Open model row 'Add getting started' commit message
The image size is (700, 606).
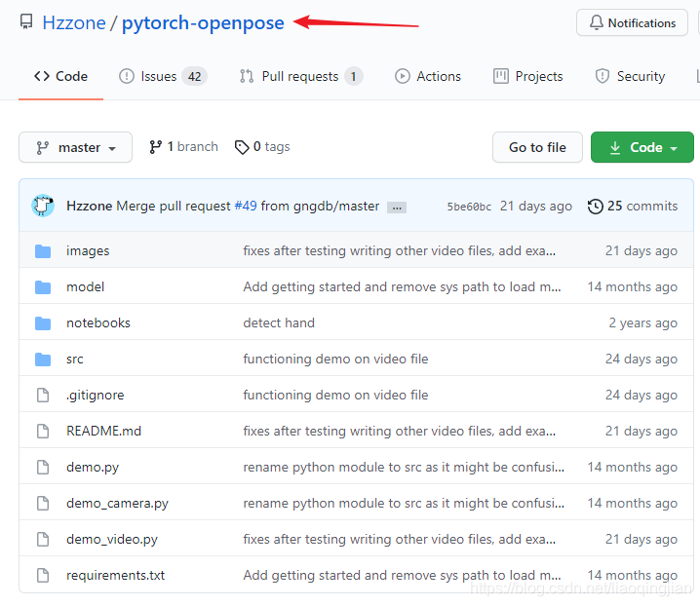pyautogui.click(x=403, y=286)
